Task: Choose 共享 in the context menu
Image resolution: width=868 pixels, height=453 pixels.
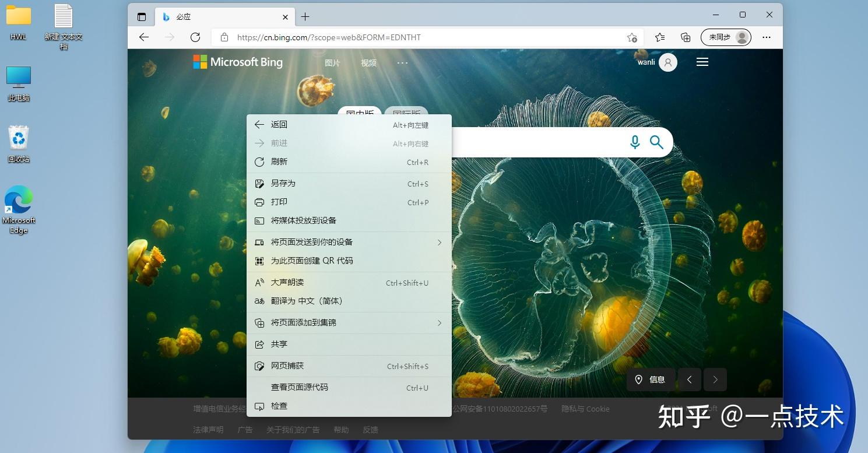Action: [349, 344]
